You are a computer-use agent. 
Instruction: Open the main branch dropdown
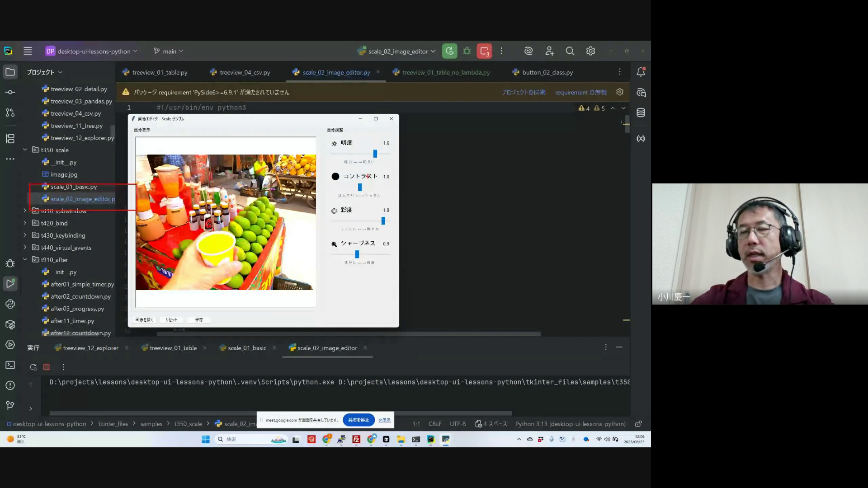coord(169,51)
